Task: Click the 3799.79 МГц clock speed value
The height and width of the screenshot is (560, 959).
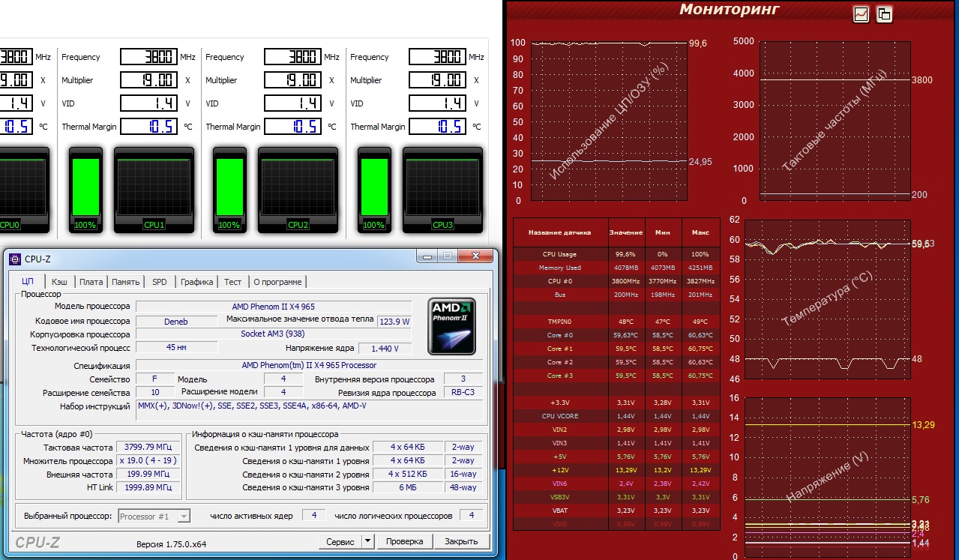Action: click(x=149, y=448)
